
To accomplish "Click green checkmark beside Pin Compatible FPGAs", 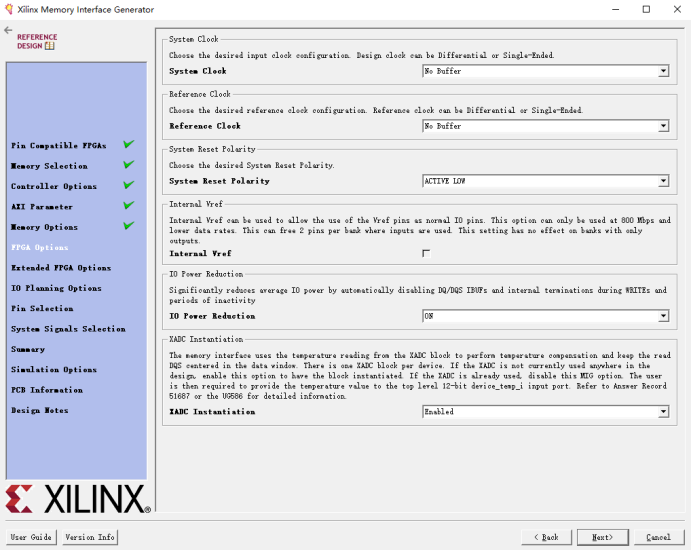I will tap(129, 144).
